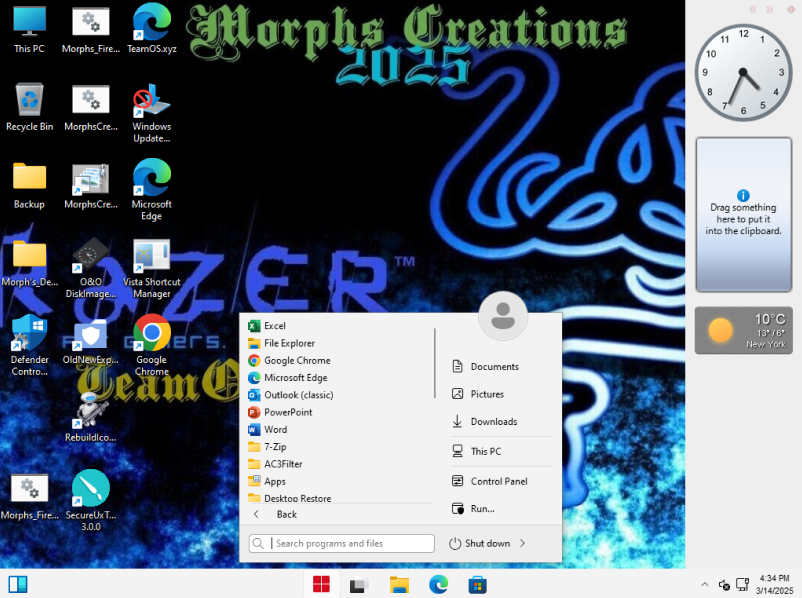
Task: Open Task View from the taskbar
Action: pos(360,584)
